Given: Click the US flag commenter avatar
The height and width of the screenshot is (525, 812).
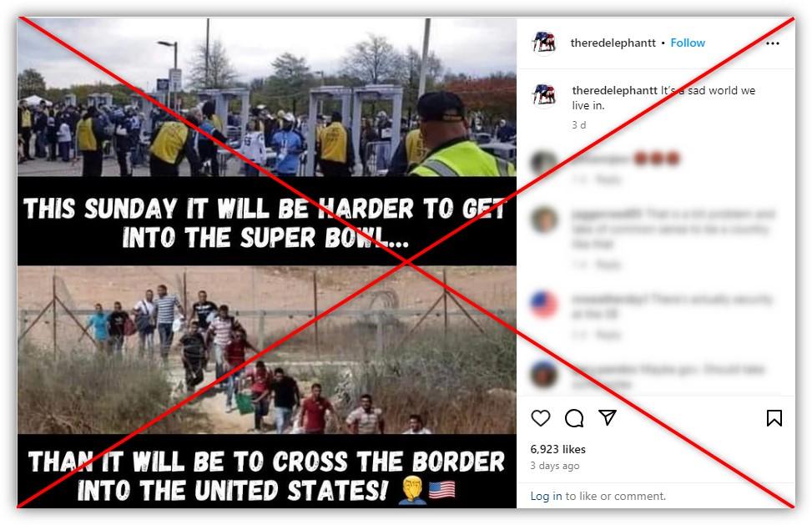Looking at the screenshot, I should [544, 304].
